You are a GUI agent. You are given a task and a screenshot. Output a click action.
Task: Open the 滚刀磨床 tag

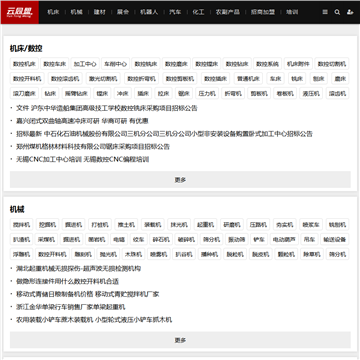coord(24,94)
